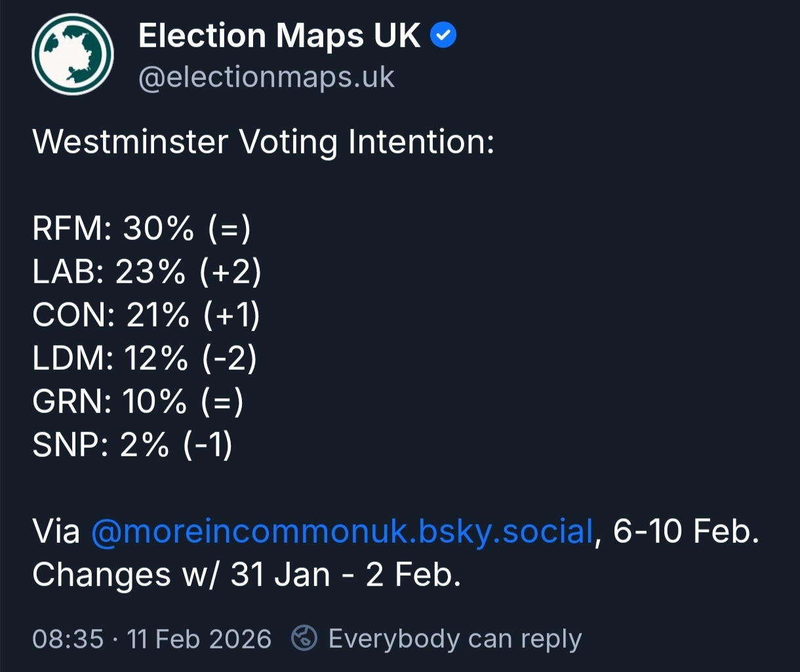Click the "Changes w/ 31 Jan - 2 Feb." text
This screenshot has height=672, width=800.
coord(247,575)
